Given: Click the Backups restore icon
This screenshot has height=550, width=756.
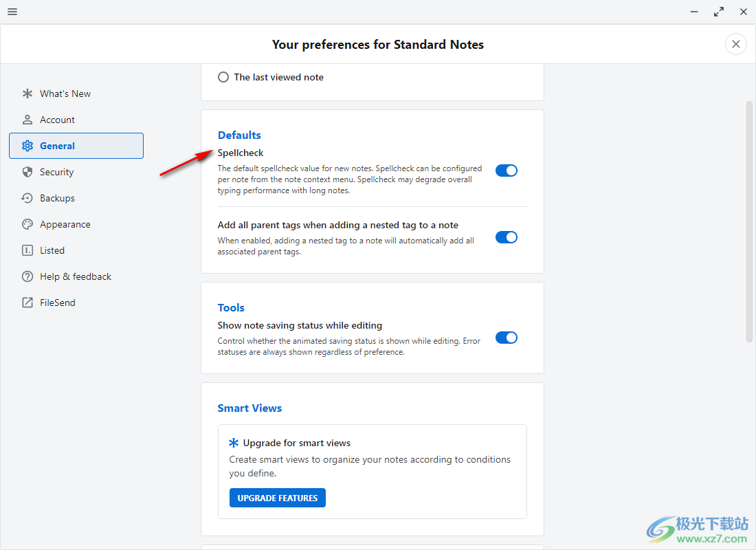Looking at the screenshot, I should [27, 198].
